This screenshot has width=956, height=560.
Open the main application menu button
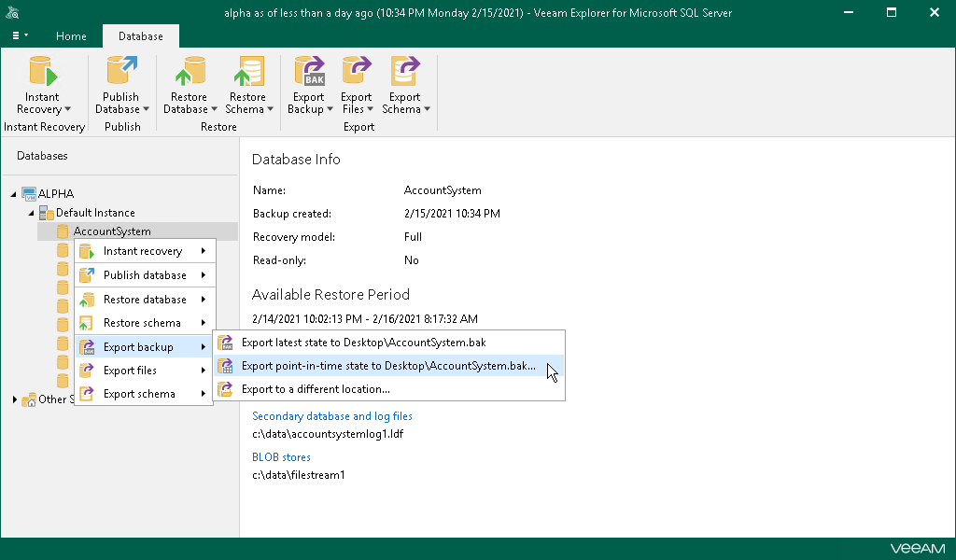click(21, 36)
